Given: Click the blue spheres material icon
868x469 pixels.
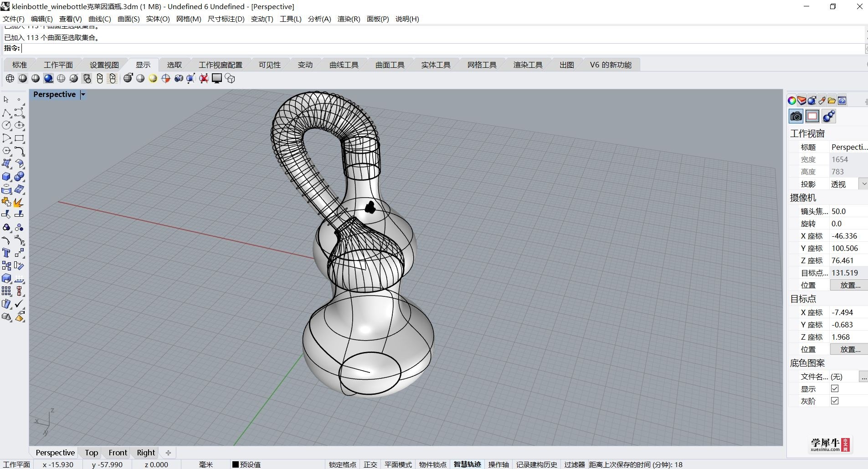Looking at the screenshot, I should point(829,117).
